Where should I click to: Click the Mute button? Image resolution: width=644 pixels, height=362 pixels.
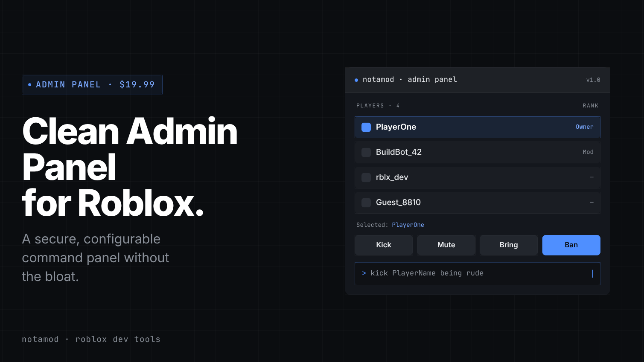(x=446, y=245)
